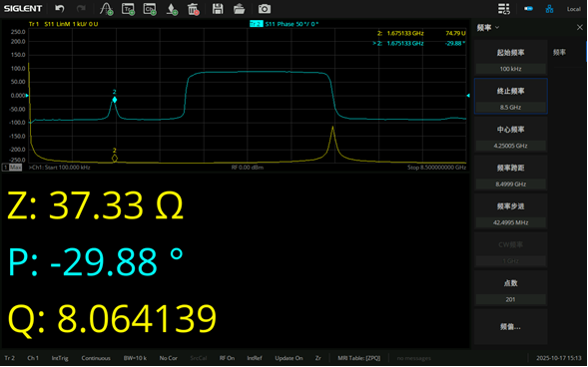Click the channel 1 Max window button
Image resolution: width=588 pixels, height=367 pixels.
coord(12,168)
